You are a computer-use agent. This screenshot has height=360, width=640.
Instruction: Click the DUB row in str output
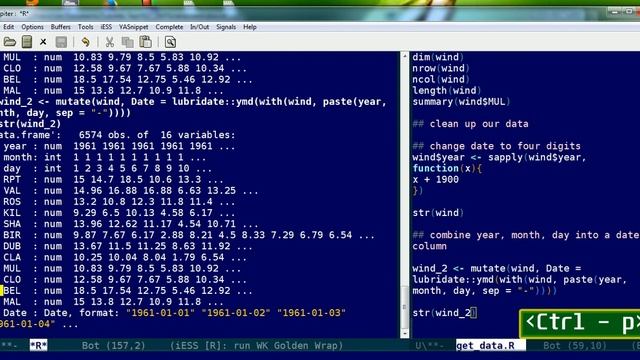click(x=128, y=246)
